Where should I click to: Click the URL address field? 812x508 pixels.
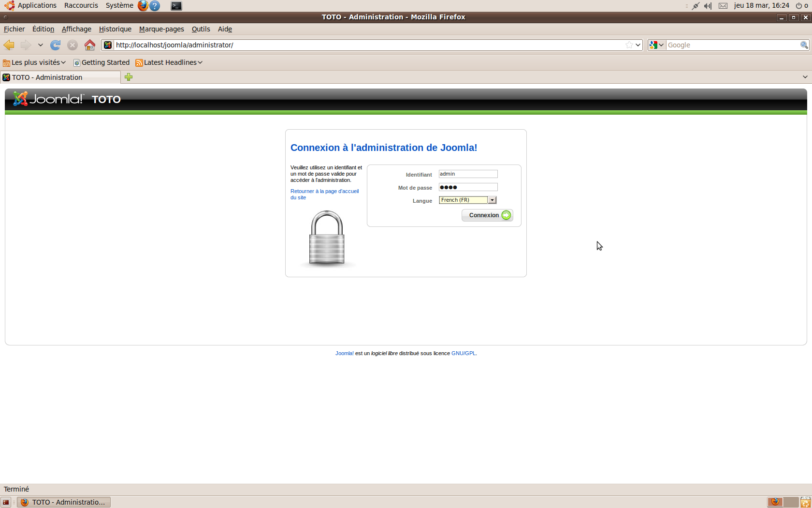[368, 45]
